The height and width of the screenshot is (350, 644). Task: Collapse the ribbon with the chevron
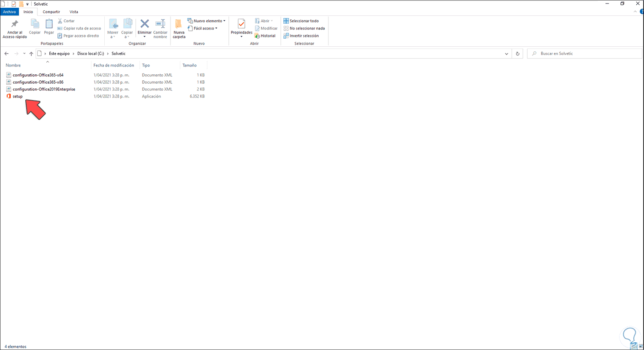[x=635, y=12]
